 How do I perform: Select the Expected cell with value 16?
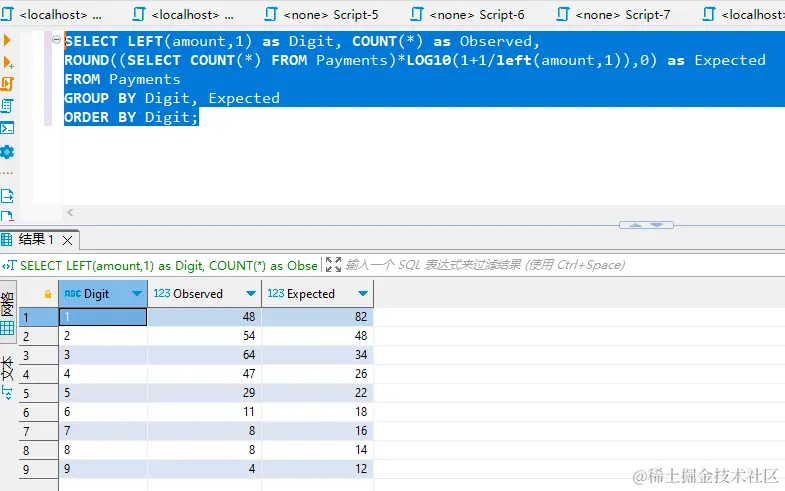[x=317, y=431]
